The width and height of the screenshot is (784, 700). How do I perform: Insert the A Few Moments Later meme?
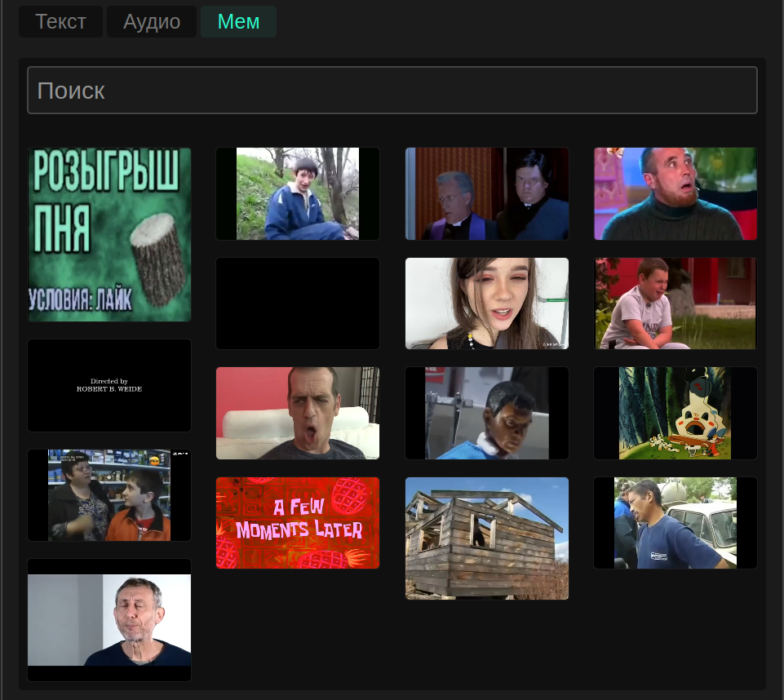point(298,523)
